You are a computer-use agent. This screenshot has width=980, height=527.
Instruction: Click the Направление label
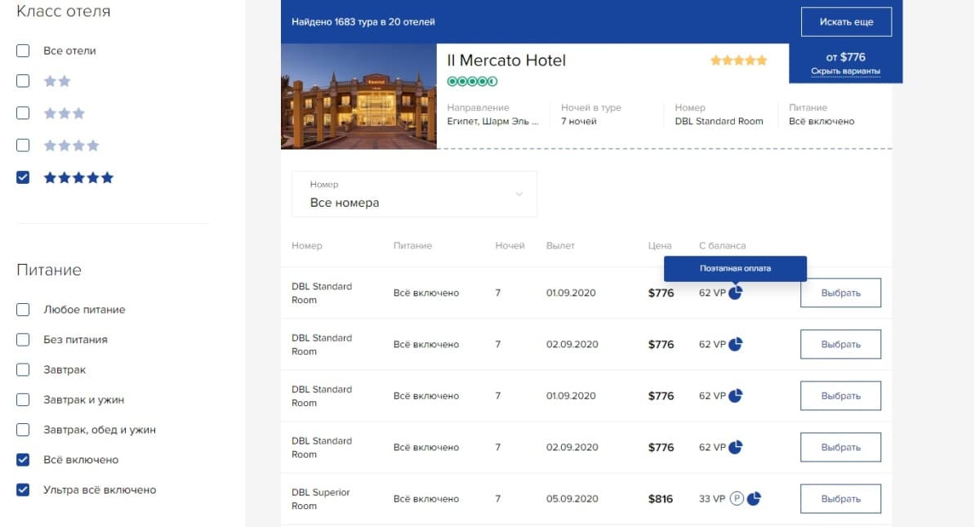[478, 107]
